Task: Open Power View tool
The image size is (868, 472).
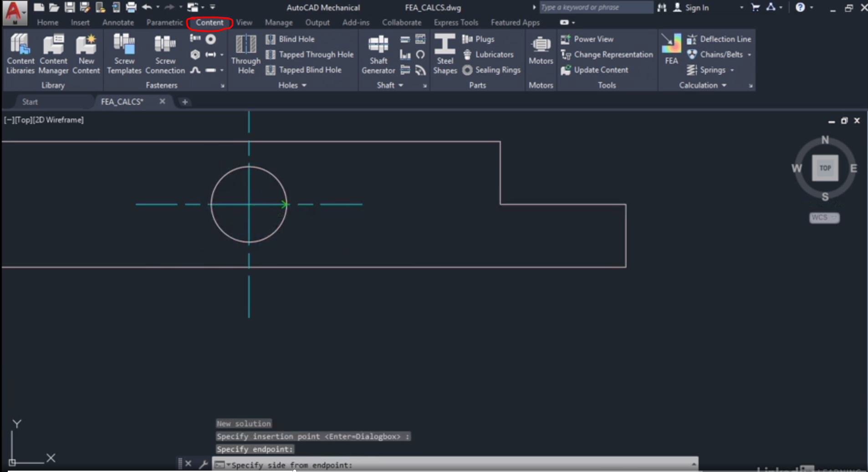Action: tap(587, 39)
